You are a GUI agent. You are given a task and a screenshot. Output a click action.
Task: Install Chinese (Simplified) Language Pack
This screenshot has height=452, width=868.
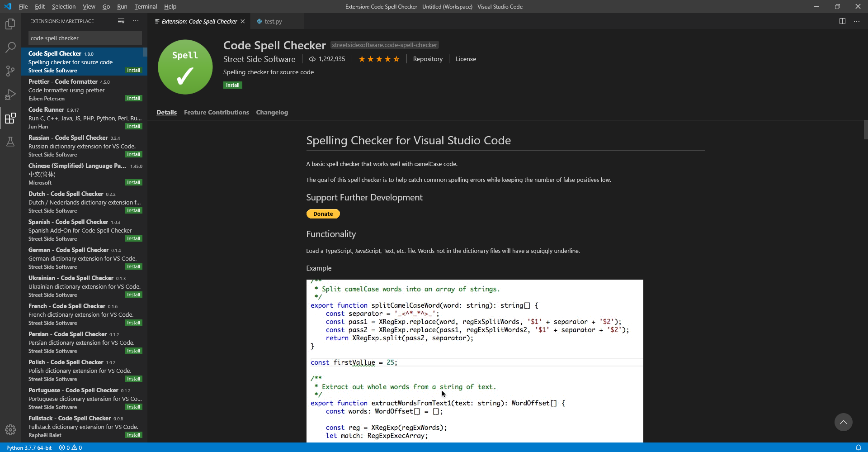pos(133,182)
